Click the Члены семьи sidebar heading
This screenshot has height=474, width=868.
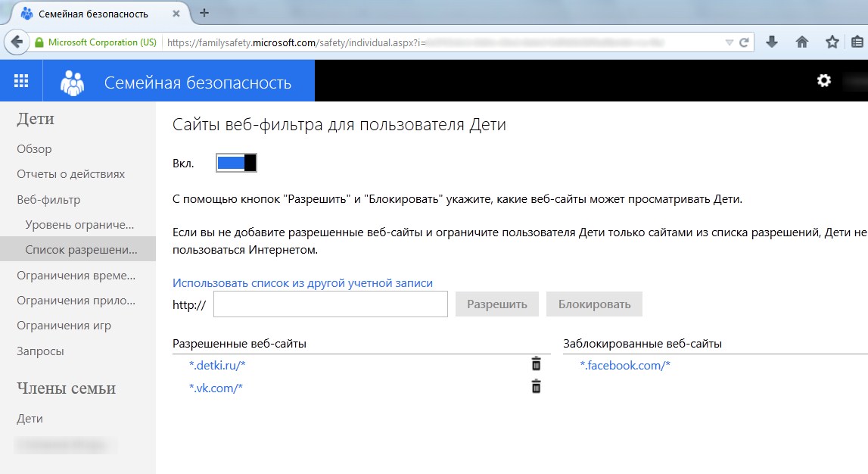click(67, 388)
